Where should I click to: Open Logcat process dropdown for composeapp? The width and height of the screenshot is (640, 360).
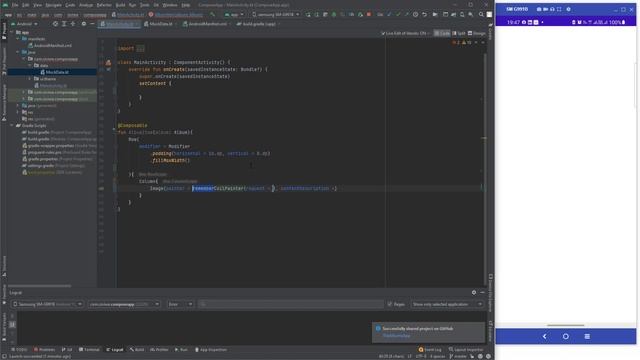pos(124,304)
